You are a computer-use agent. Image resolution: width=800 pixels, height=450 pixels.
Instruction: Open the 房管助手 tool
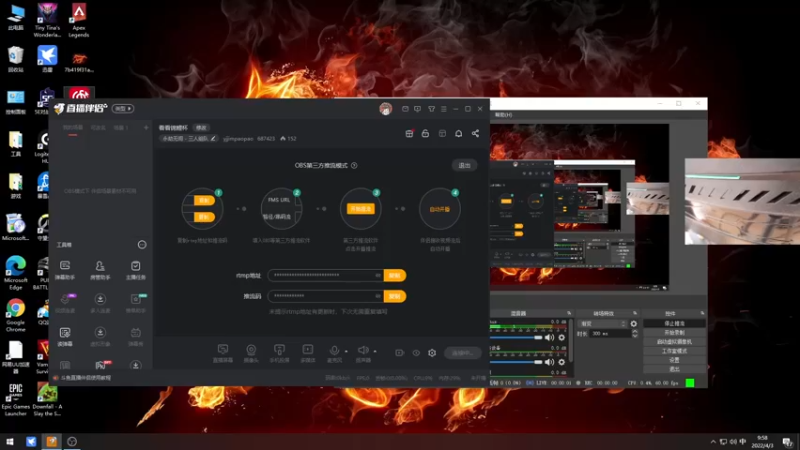(x=100, y=269)
